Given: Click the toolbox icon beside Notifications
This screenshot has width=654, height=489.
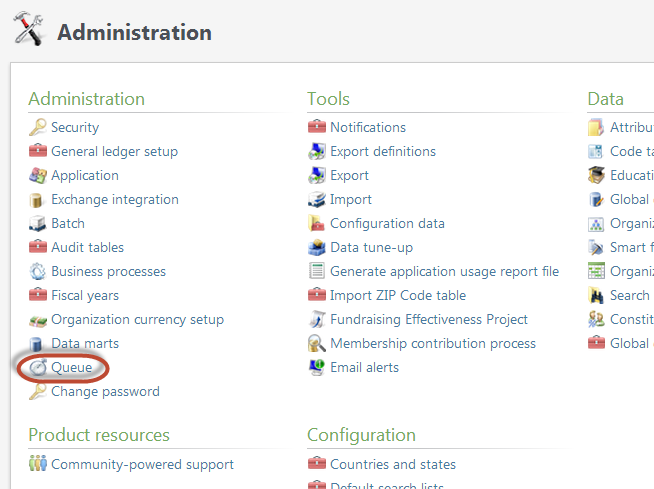Looking at the screenshot, I should 316,127.
